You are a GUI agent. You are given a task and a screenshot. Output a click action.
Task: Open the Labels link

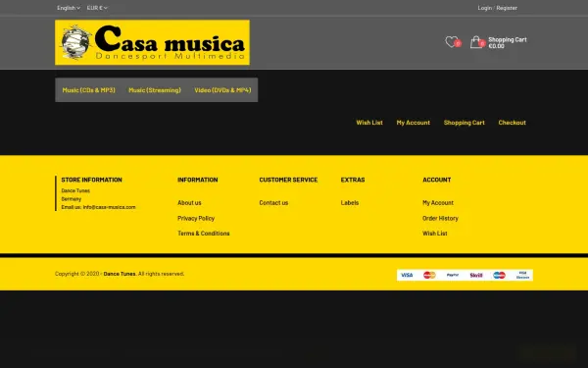(350, 203)
